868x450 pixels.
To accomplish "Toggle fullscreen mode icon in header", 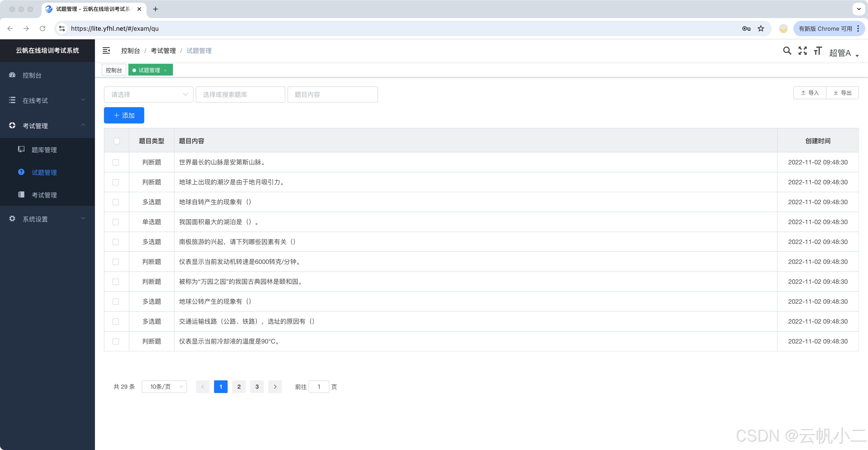I will pos(803,51).
